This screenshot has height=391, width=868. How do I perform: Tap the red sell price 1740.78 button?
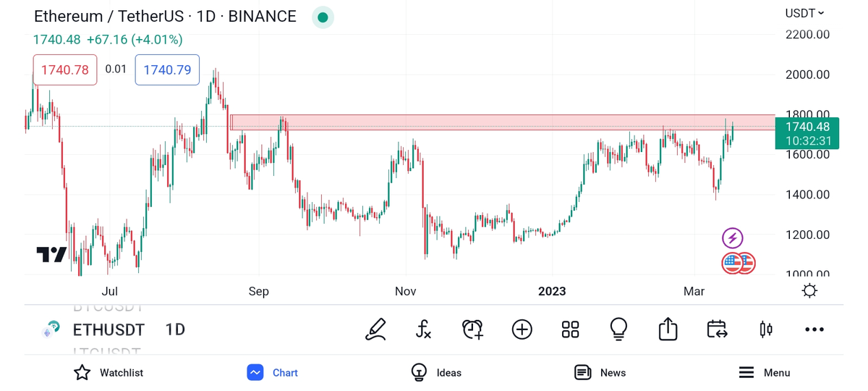pos(65,70)
